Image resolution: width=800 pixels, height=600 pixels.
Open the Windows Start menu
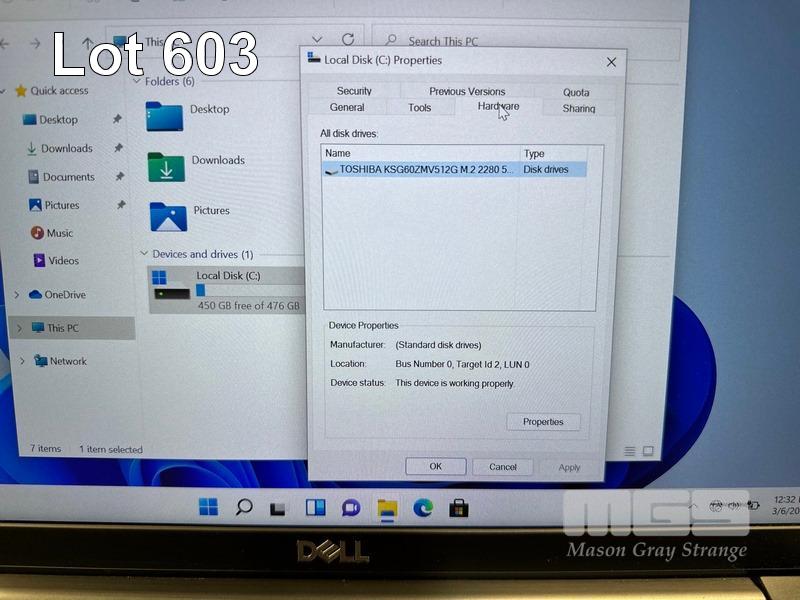pos(209,507)
